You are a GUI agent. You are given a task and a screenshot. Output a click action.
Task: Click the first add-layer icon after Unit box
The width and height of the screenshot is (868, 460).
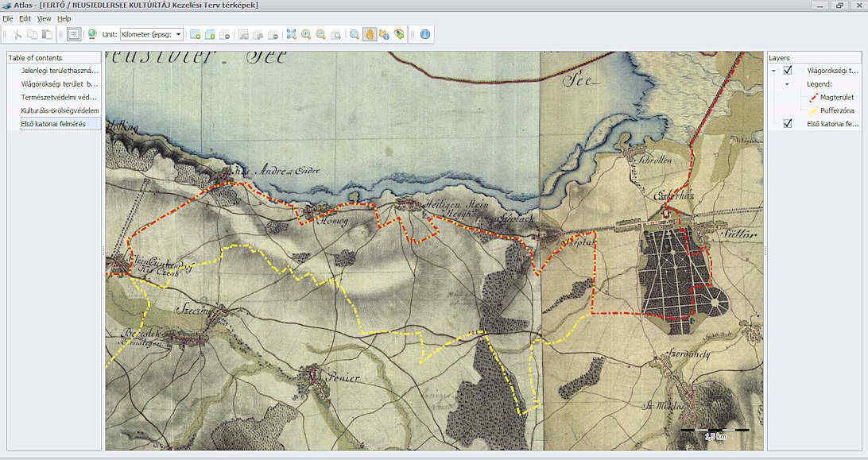point(196,34)
